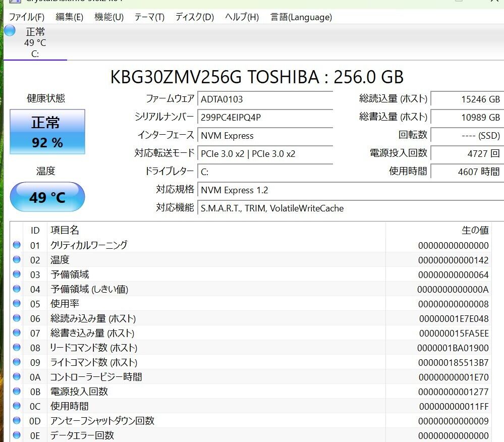Open the ヘルプ(H) menu
Viewport: 504px width, 442px height.
tap(242, 17)
